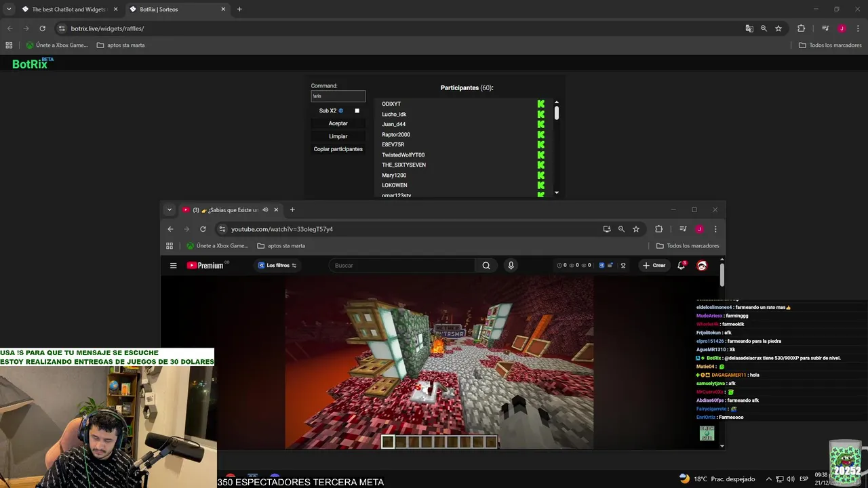Screen dimensions: 868x488
Task: Select participant TwistedWolfYT00
Action: [x=403, y=155]
